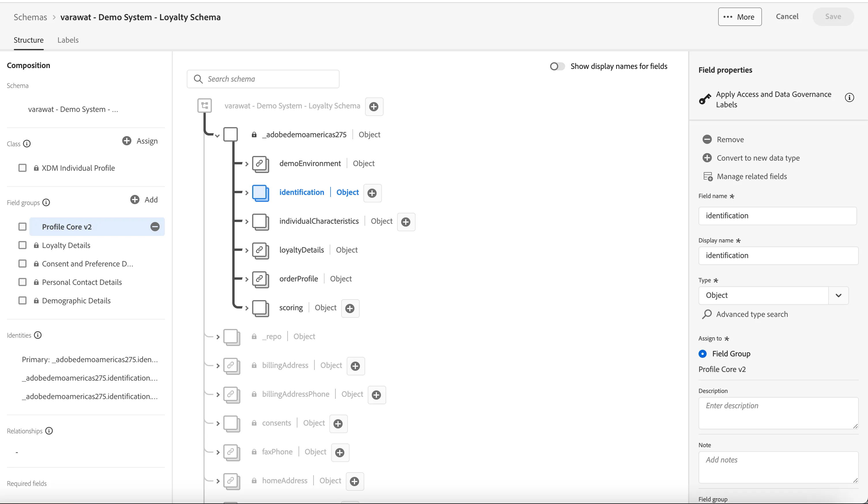Check the XDM Individual Profile checkbox

tap(22, 168)
